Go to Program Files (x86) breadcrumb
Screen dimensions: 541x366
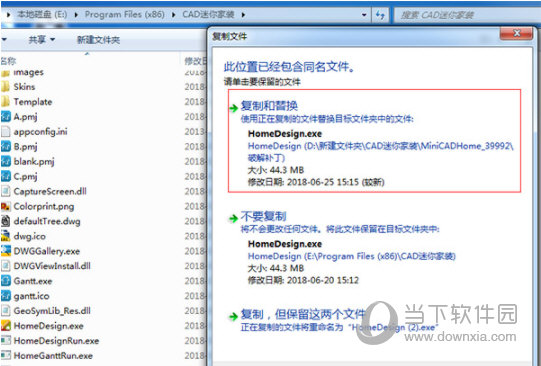(x=125, y=14)
